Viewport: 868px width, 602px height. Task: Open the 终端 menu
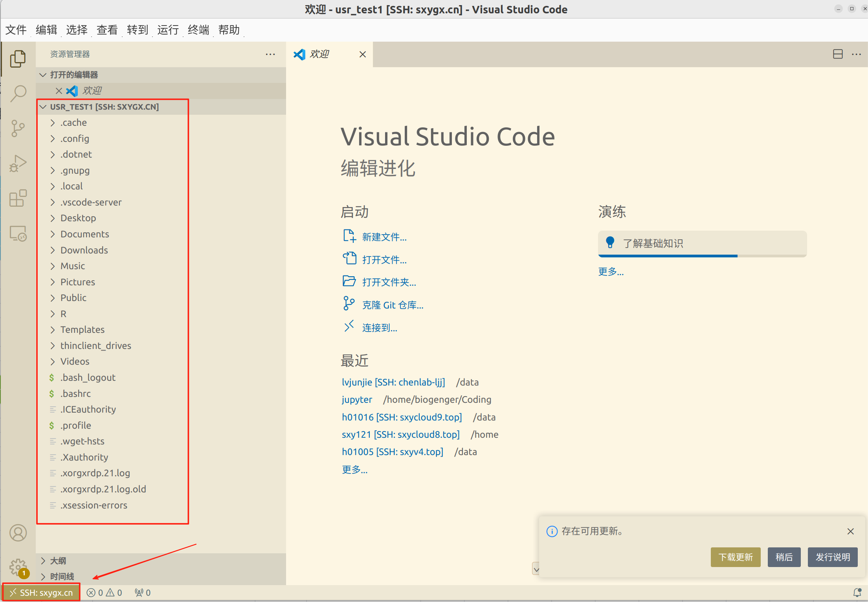198,30
